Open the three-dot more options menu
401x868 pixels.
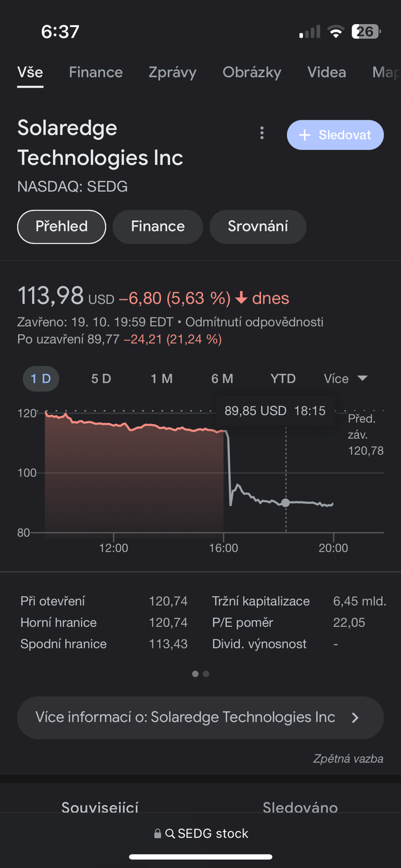tap(262, 133)
